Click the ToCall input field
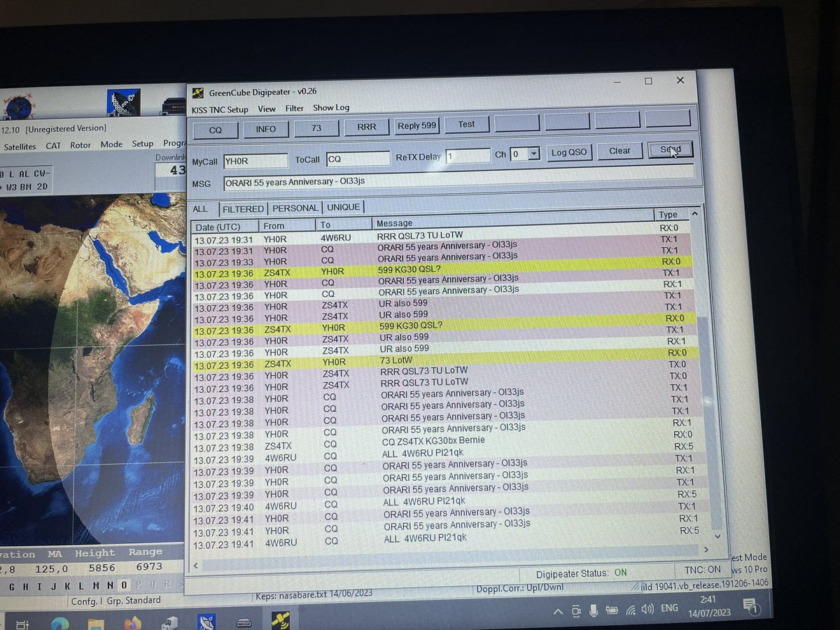The width and height of the screenshot is (840, 630). [x=358, y=159]
